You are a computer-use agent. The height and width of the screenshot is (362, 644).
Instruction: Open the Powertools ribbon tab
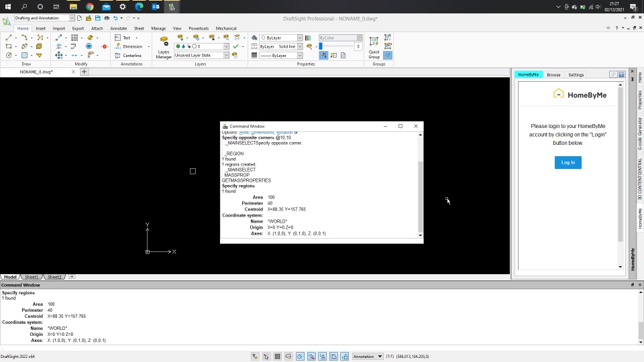[199, 28]
